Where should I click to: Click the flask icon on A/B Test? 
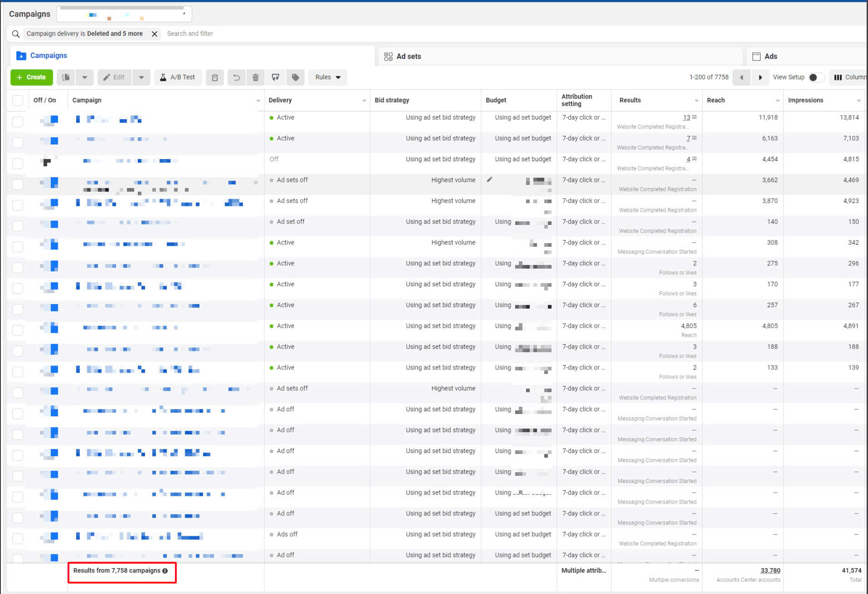pos(163,77)
